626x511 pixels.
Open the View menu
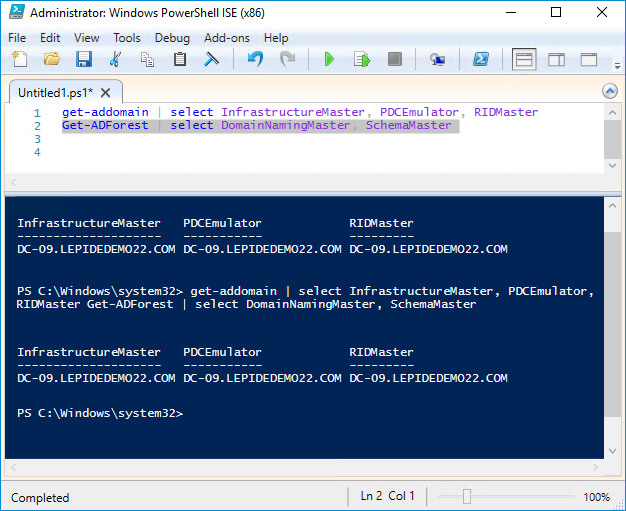click(87, 38)
